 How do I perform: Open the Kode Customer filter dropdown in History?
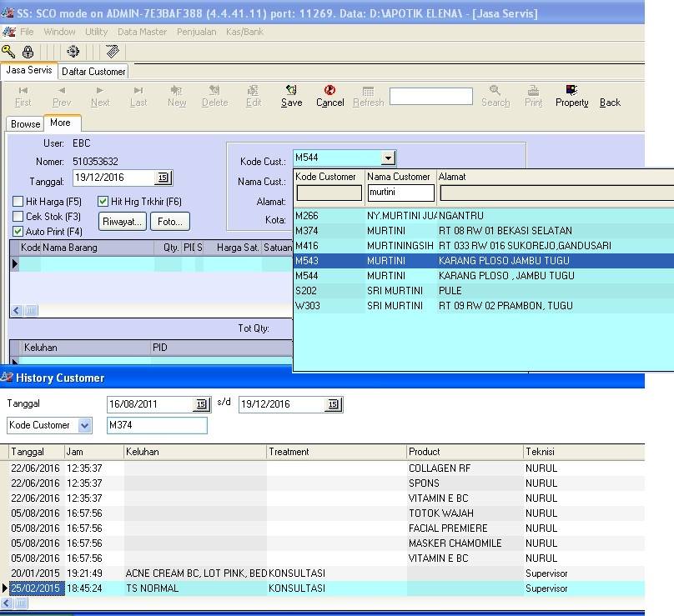[x=85, y=425]
